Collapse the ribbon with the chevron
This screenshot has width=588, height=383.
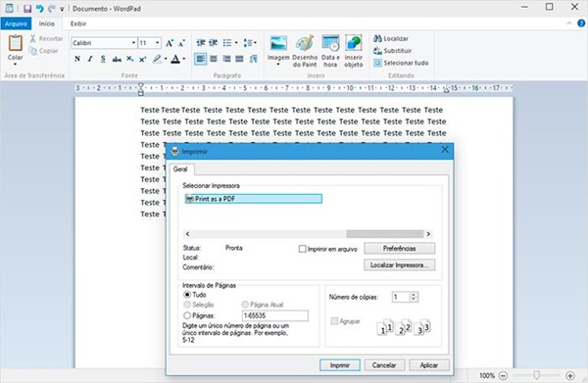[x=568, y=24]
